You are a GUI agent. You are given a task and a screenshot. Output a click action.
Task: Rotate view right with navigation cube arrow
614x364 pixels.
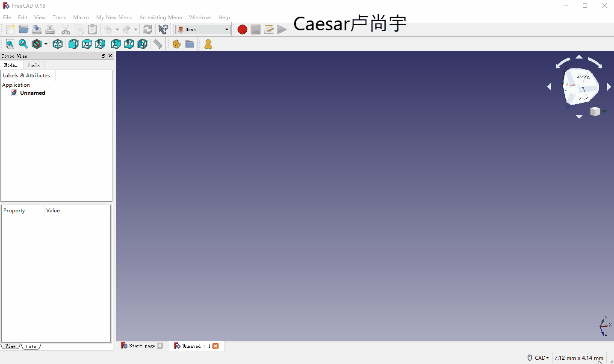(609, 87)
